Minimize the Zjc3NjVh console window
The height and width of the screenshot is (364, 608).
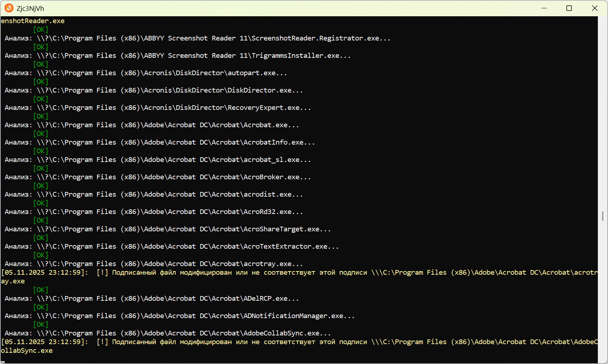pos(544,8)
